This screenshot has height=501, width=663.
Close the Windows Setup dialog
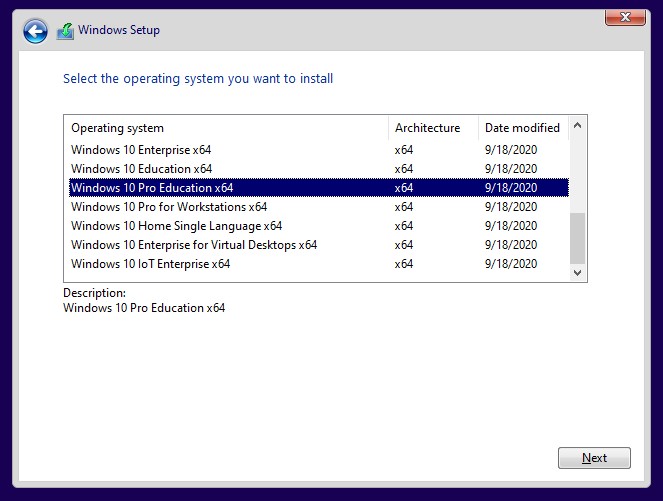tap(625, 17)
